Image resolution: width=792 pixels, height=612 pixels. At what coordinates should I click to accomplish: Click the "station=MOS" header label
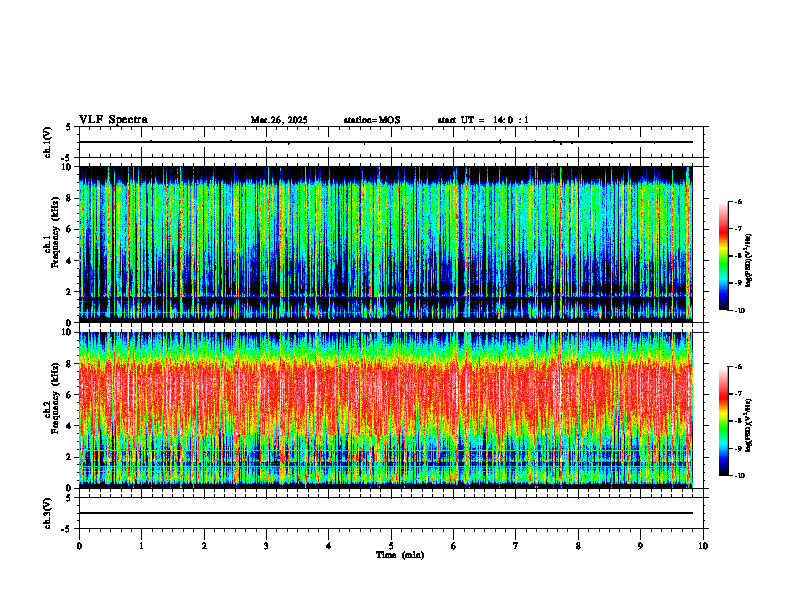click(372, 120)
